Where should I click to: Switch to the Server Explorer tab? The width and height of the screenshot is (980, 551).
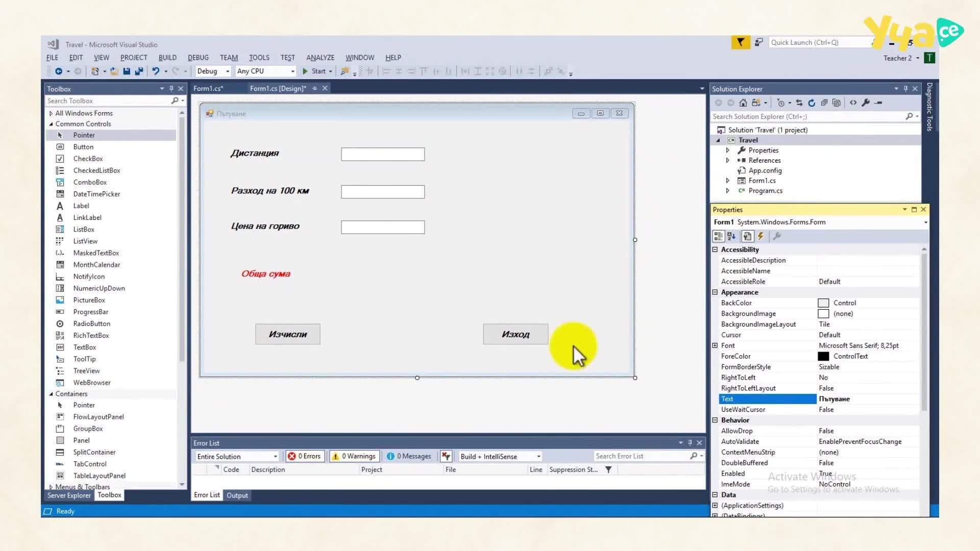[x=69, y=495]
